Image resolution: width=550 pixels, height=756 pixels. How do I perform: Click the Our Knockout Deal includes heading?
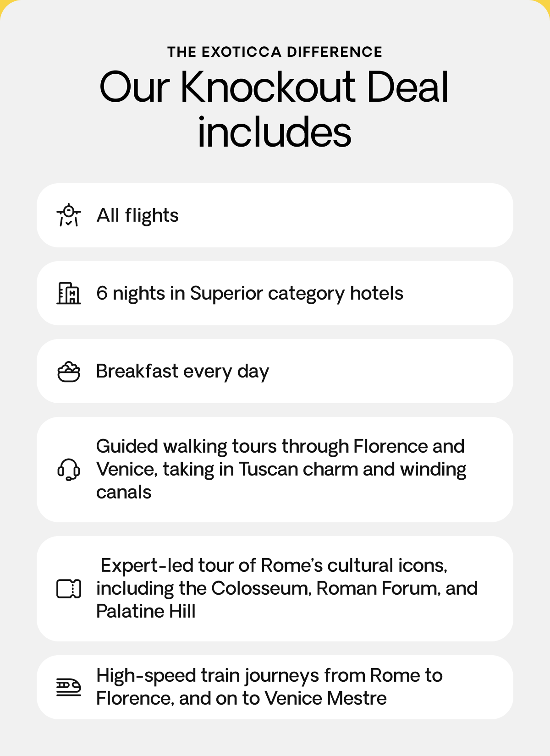(274, 109)
